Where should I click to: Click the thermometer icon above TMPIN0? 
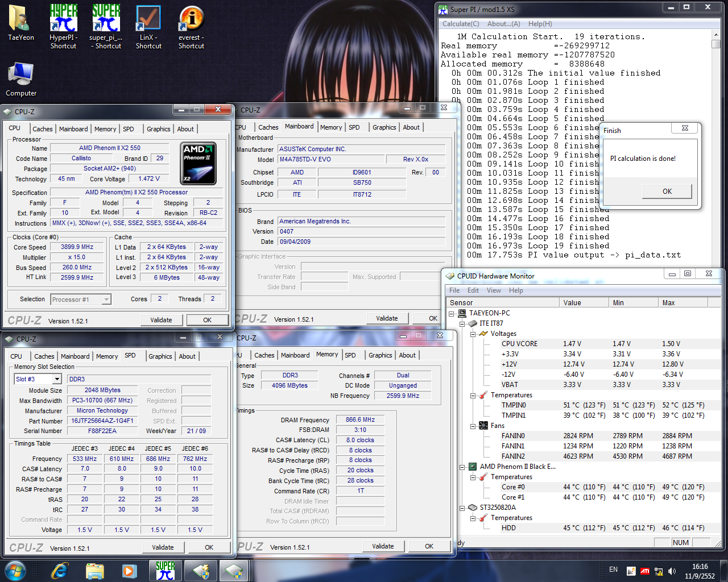(x=483, y=395)
